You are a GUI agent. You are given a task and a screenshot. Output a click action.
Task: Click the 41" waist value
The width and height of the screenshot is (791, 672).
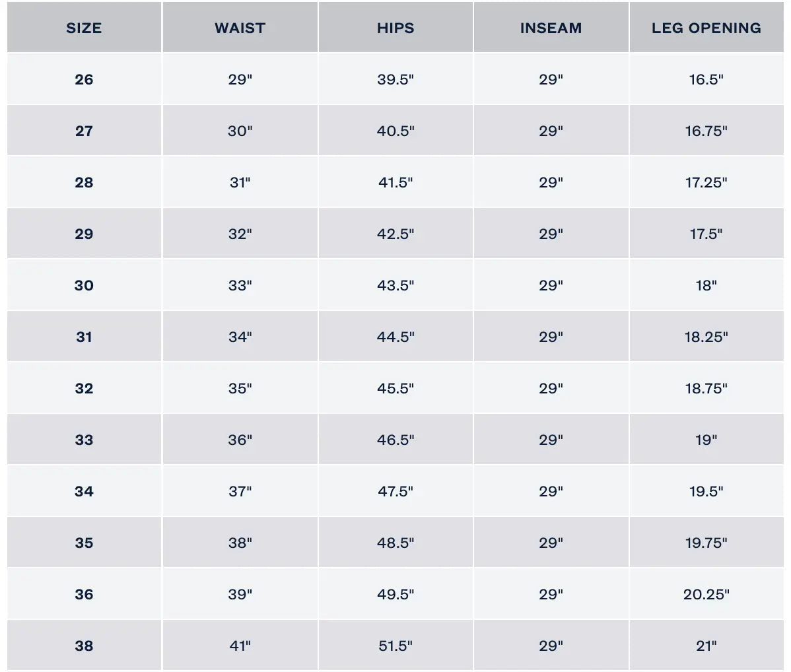pyautogui.click(x=240, y=646)
